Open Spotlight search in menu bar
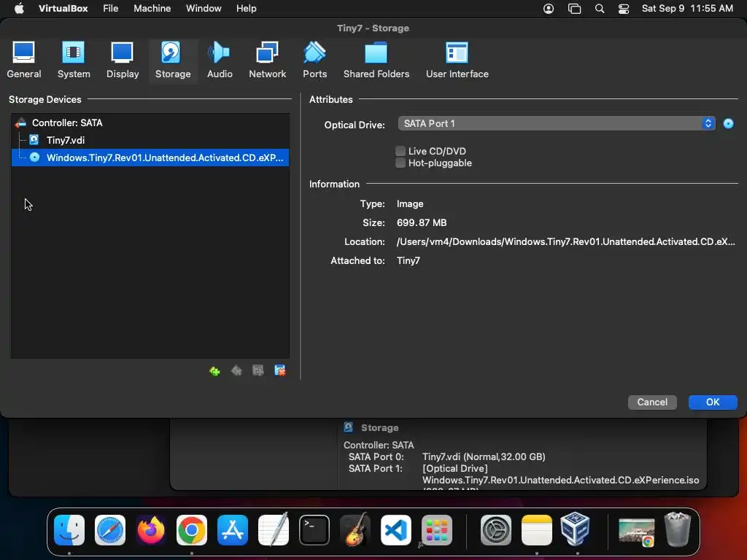The image size is (747, 560). pos(600,9)
